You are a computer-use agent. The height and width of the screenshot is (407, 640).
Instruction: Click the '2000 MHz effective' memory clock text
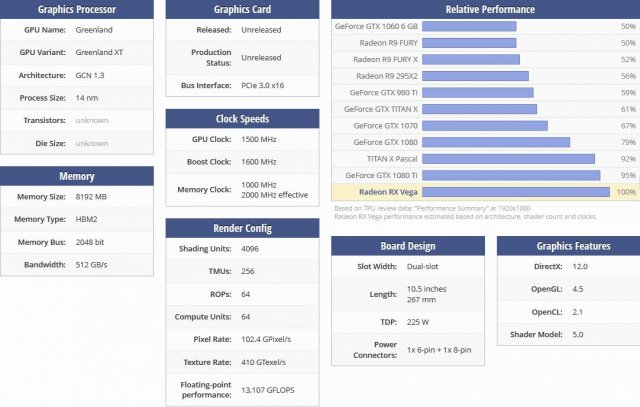pos(275,195)
